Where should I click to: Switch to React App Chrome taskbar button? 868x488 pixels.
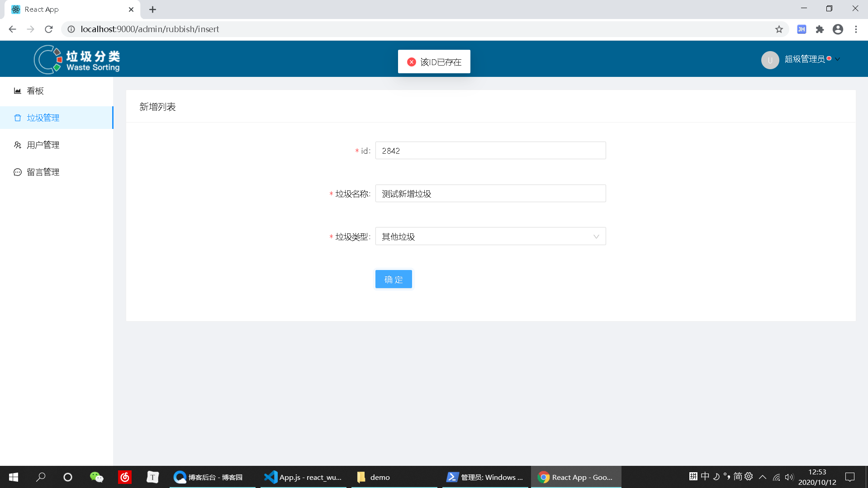point(576,477)
